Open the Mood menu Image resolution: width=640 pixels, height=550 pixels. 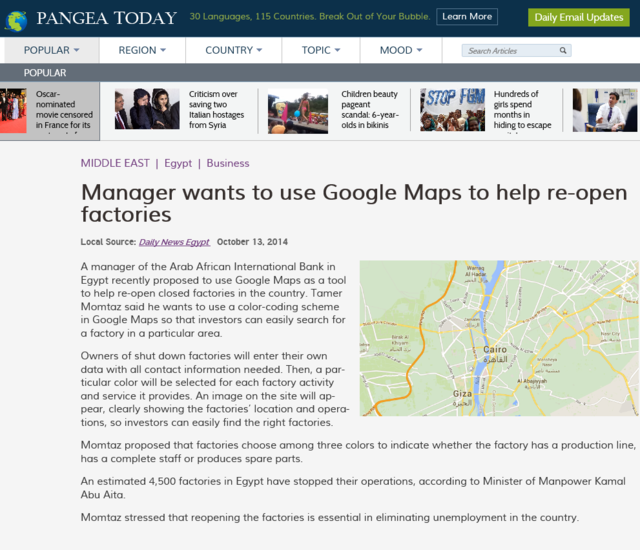coord(401,50)
